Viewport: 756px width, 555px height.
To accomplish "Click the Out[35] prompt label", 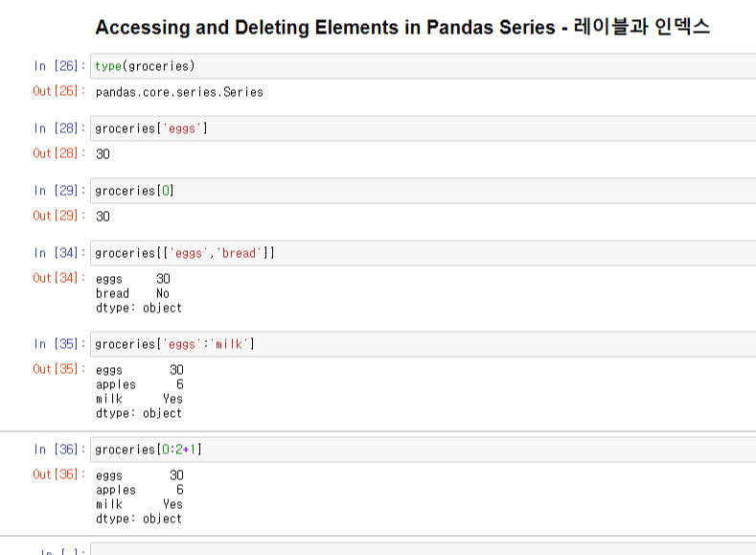I will tap(58, 369).
